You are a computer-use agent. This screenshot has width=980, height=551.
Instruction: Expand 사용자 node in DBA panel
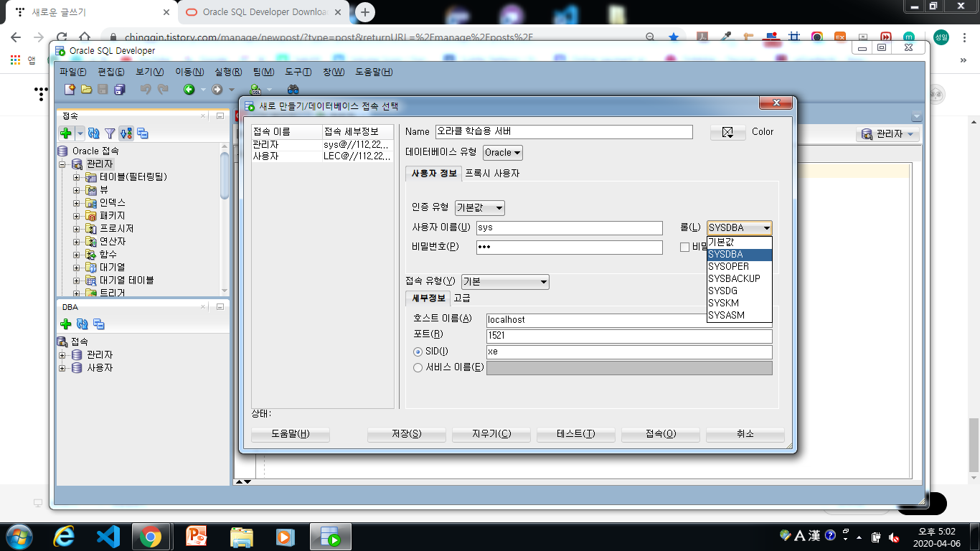tap(62, 368)
